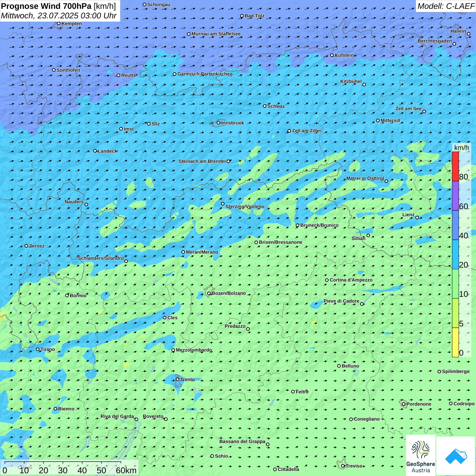Click the 'Prognose Wind 700hPa' title
This screenshot has width=476, height=476.
47,6
